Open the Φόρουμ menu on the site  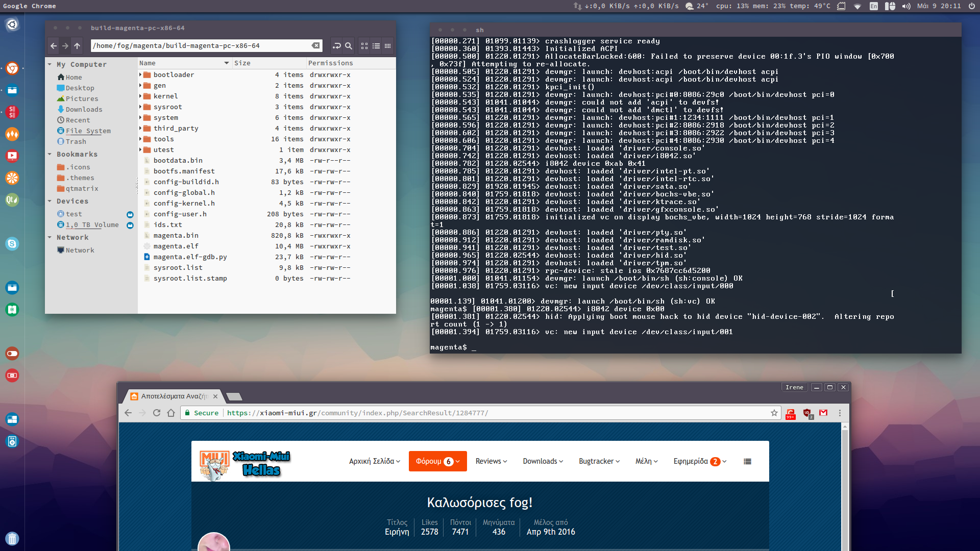click(437, 461)
